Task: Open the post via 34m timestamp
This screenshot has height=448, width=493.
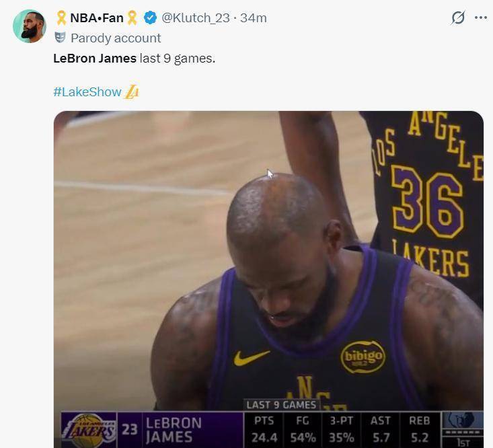Action: pos(253,18)
